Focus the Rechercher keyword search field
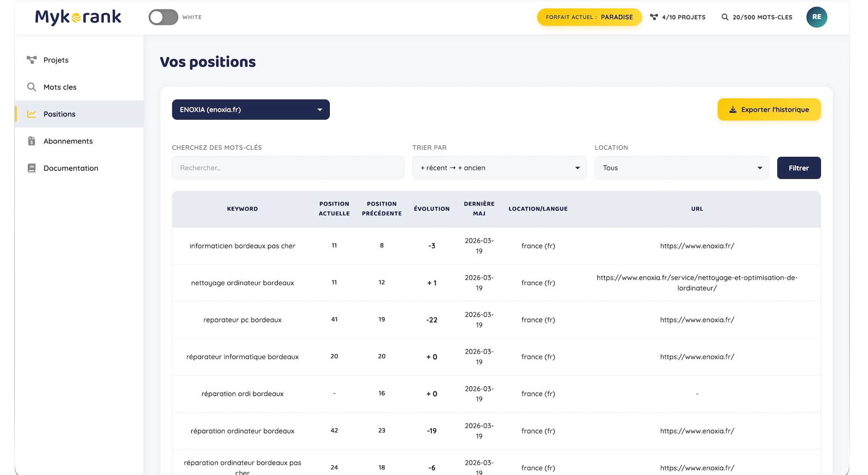Viewport: 868px width, 475px height. tap(288, 168)
